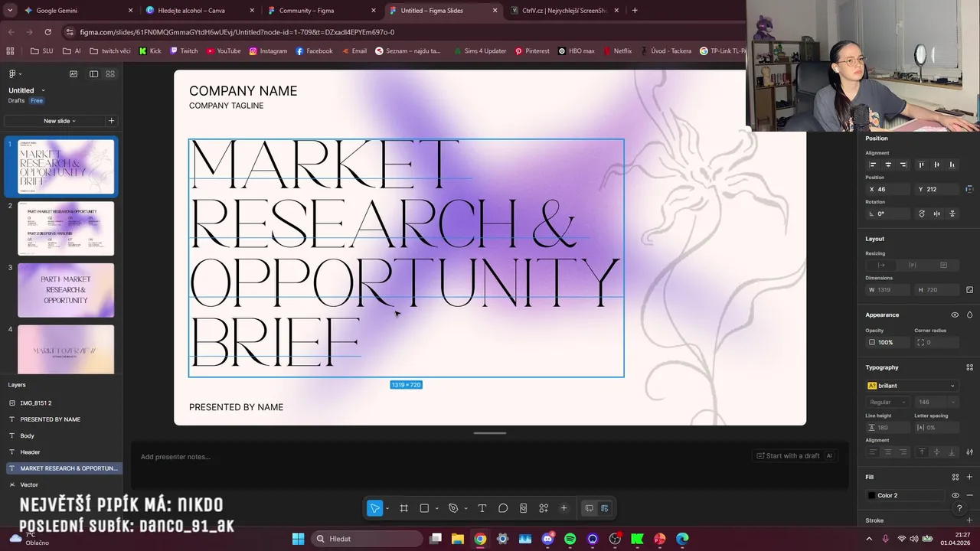Align left in Position panel
The width and height of the screenshot is (980, 551).
(872, 165)
